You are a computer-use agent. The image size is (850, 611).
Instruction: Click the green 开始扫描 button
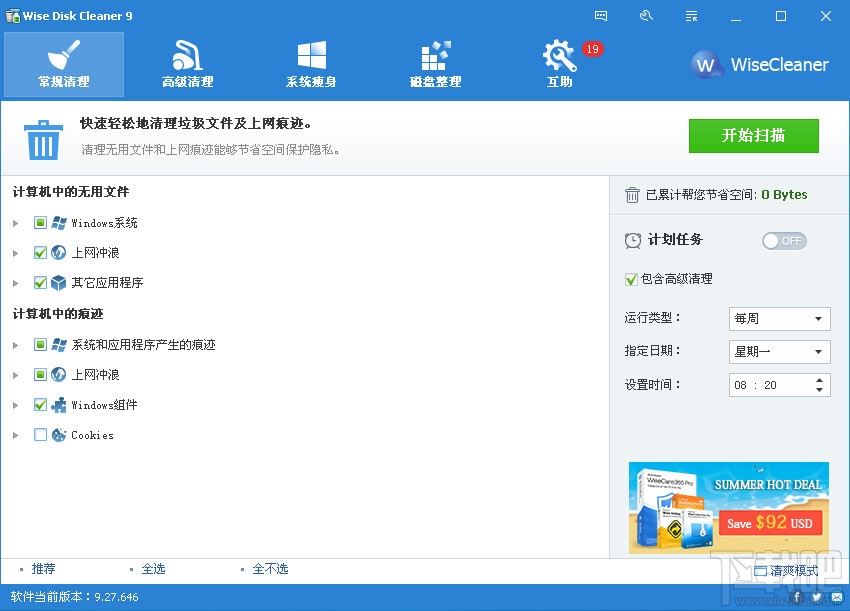pyautogui.click(x=754, y=136)
